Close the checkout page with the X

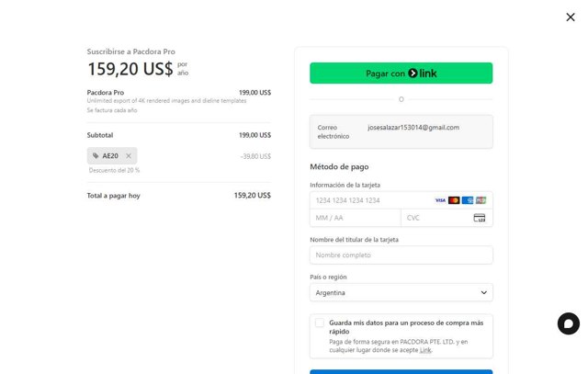coord(570,17)
